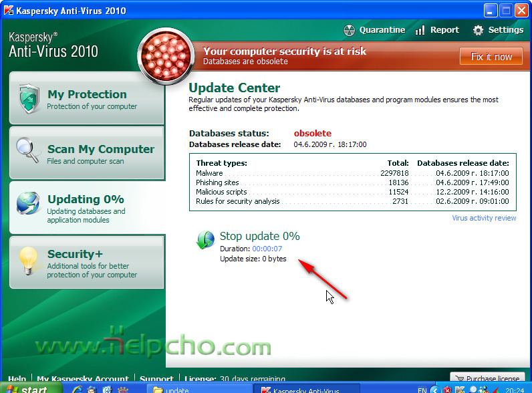The width and height of the screenshot is (532, 393).
Task: Close the Kaspersky Anti-Virus window
Action: [x=521, y=11]
